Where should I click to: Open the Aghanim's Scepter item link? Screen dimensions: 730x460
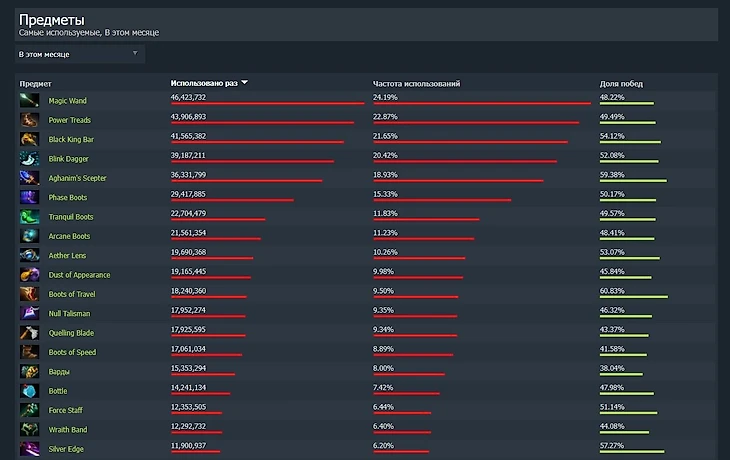(77, 178)
